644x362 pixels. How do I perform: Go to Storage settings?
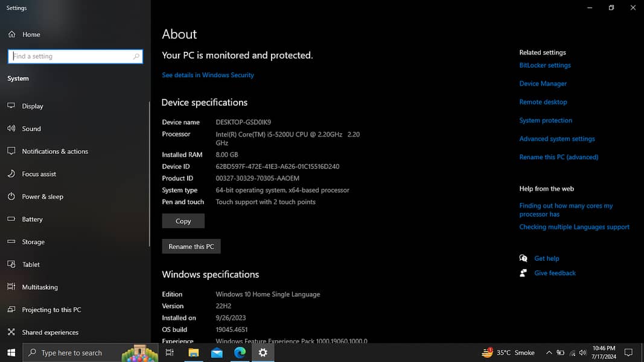(33, 242)
